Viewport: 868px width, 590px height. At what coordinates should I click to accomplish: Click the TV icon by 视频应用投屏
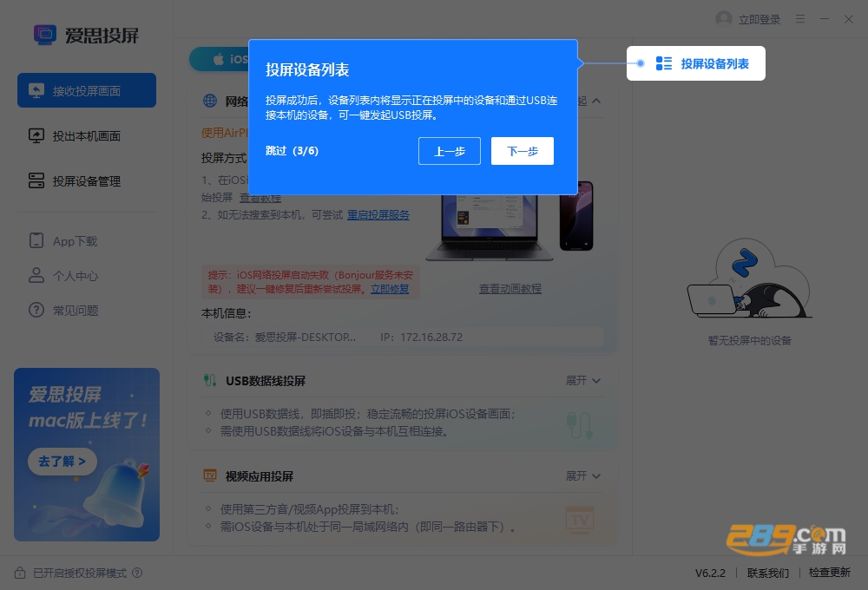[210, 475]
